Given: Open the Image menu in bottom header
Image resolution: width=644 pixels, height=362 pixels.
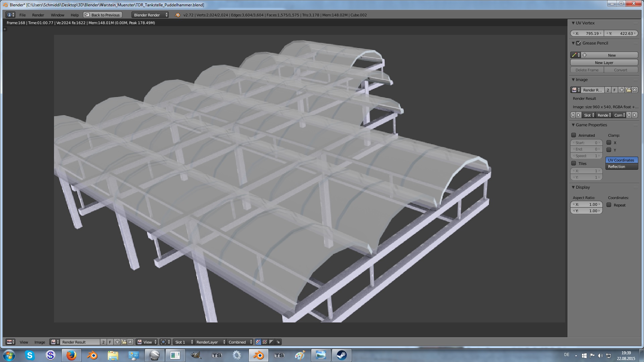Looking at the screenshot, I should tap(40, 342).
